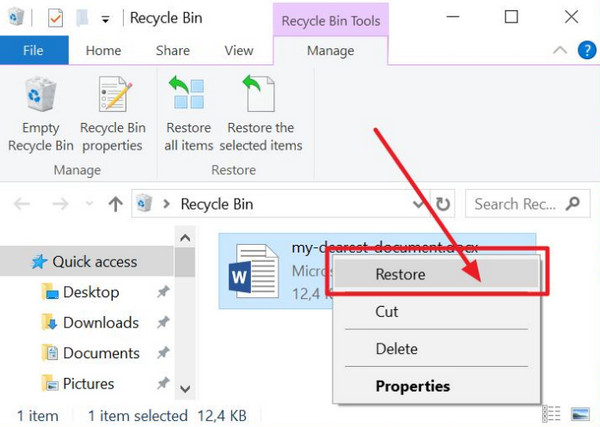This screenshot has height=427, width=600.
Task: Choose Cut in the context menu
Action: (437, 311)
